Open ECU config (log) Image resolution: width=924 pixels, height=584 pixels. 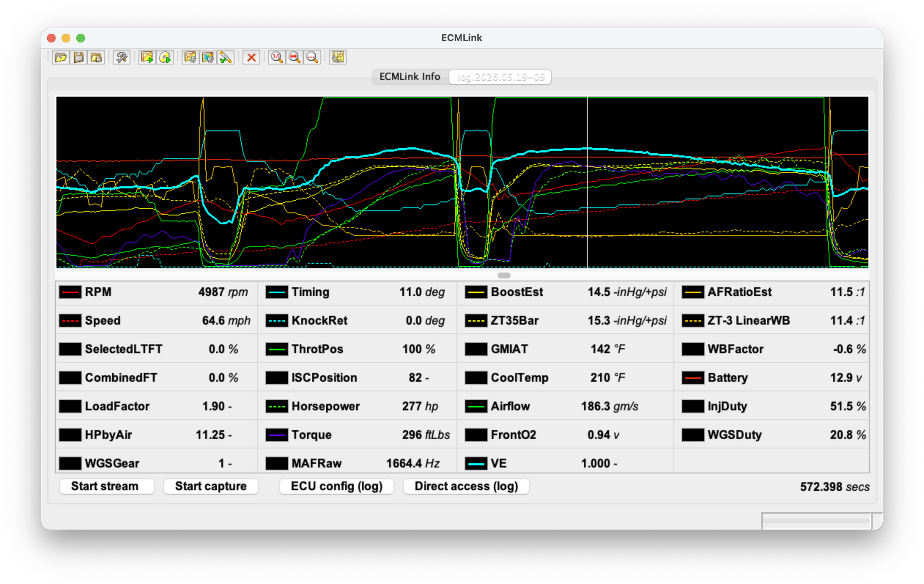point(337,486)
